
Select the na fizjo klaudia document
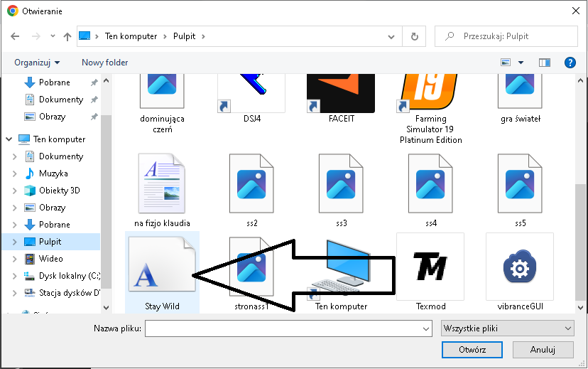162,183
